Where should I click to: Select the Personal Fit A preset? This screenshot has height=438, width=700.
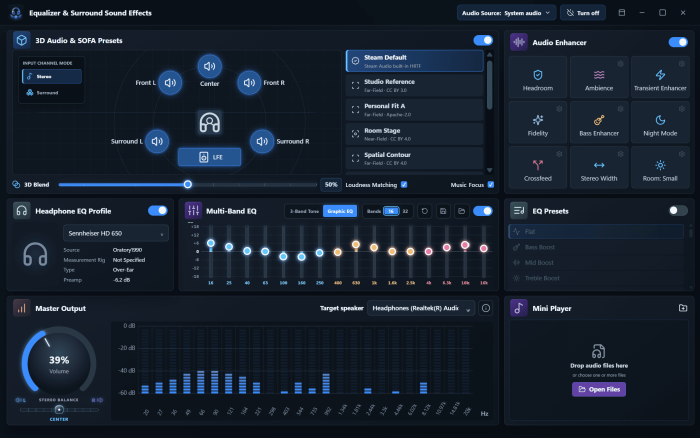415,110
